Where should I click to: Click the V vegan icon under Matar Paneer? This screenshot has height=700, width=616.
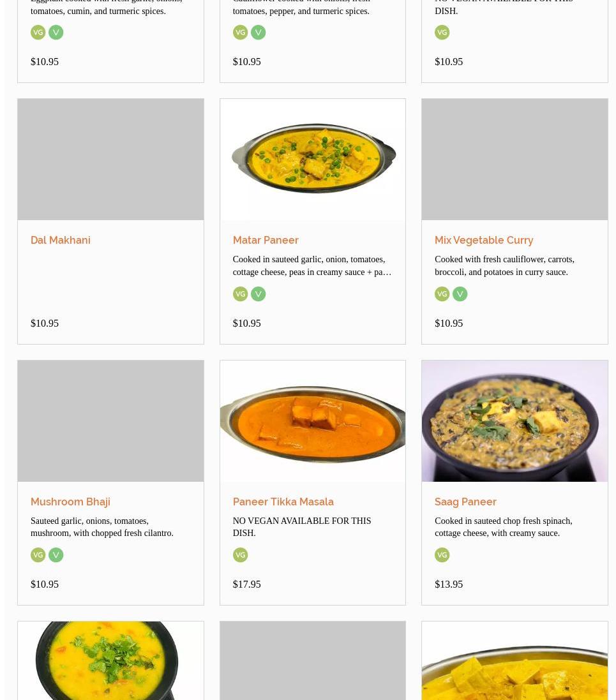pos(258,294)
